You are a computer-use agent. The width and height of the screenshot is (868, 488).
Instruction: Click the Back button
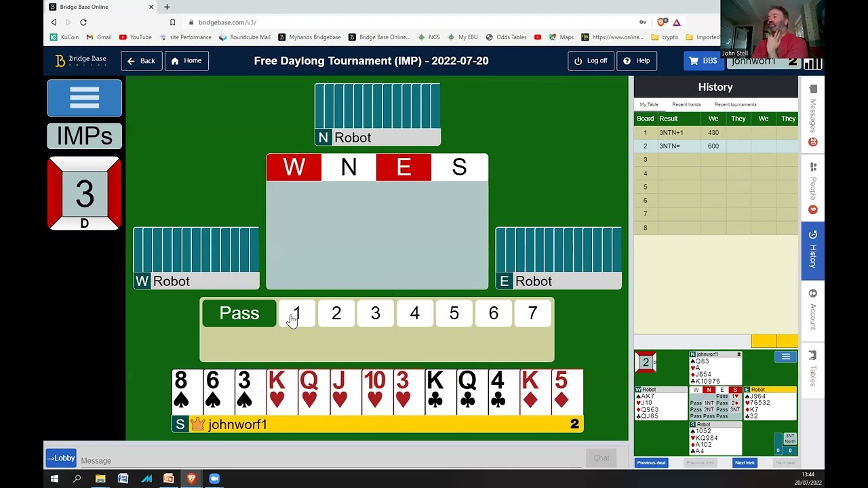[x=141, y=60]
